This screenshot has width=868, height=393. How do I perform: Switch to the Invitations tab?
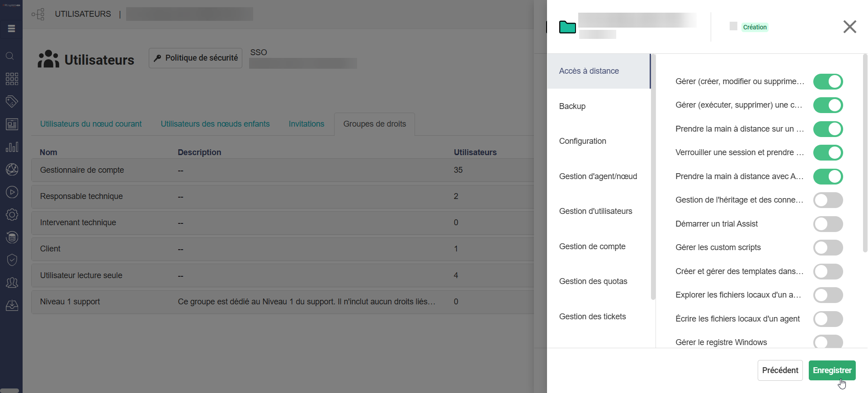click(x=306, y=124)
